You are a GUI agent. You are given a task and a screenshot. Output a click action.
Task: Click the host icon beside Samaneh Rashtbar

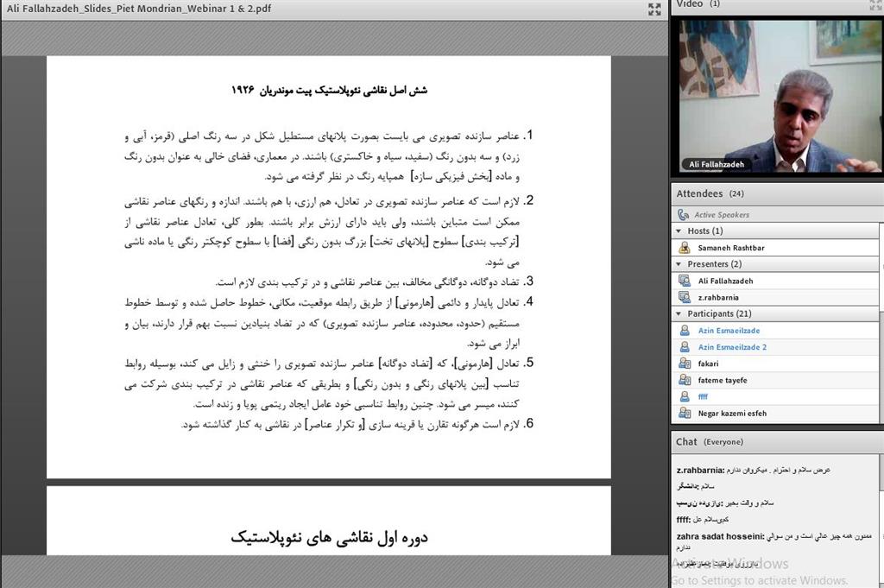pyautogui.click(x=685, y=248)
